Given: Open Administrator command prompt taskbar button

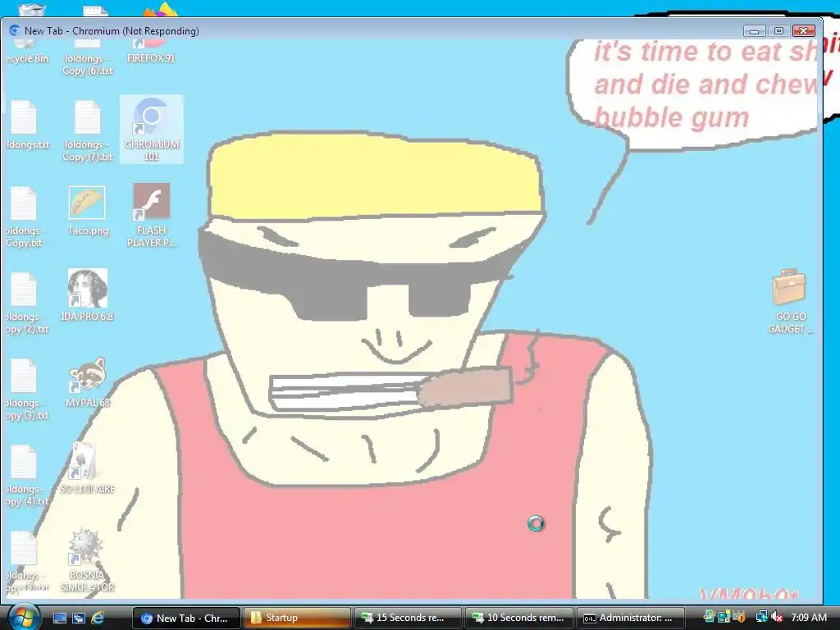Looking at the screenshot, I should (630, 618).
